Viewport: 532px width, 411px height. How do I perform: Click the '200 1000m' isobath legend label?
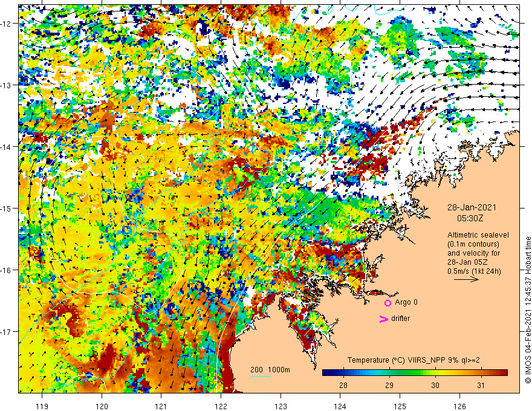(270, 370)
